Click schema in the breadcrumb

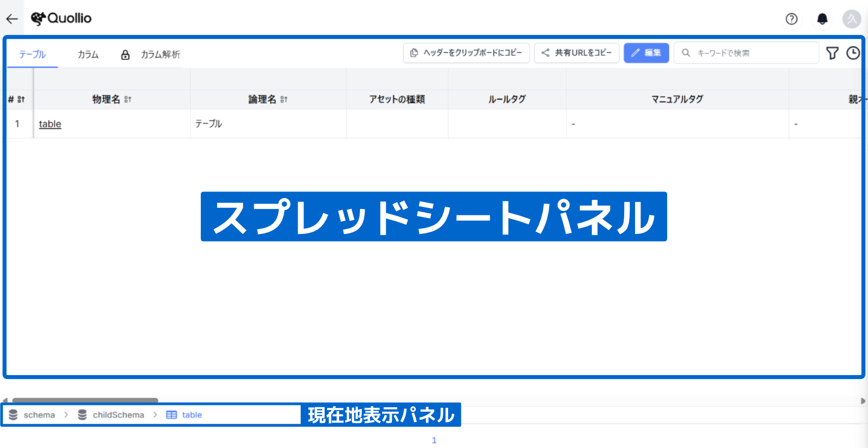39,415
